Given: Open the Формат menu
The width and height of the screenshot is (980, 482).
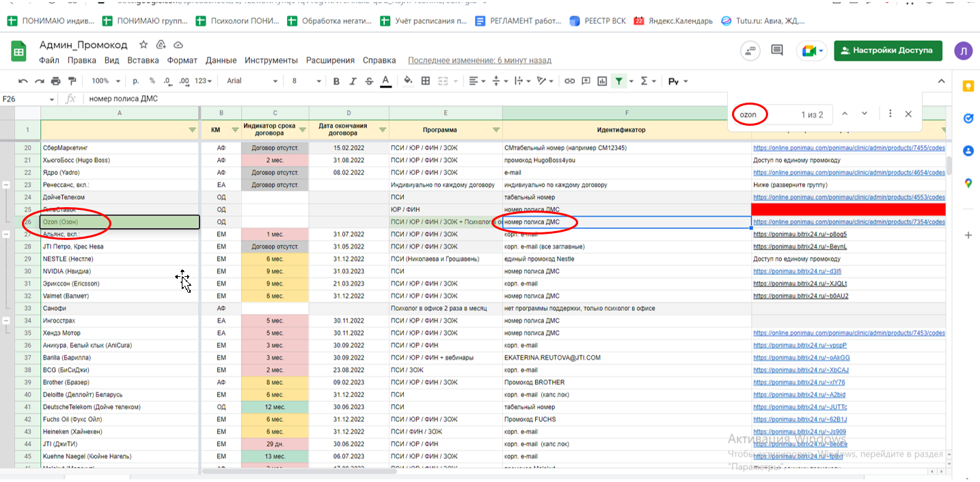Looking at the screenshot, I should 182,60.
